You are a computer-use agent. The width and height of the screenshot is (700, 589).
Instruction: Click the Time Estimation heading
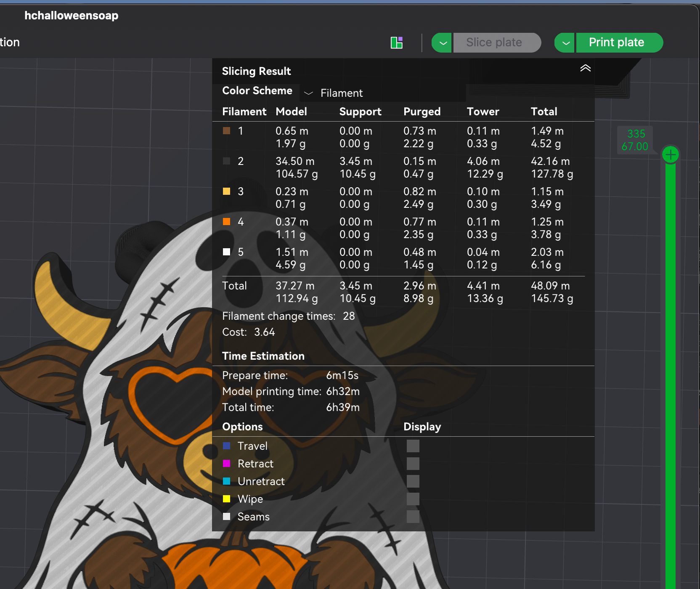click(x=263, y=356)
